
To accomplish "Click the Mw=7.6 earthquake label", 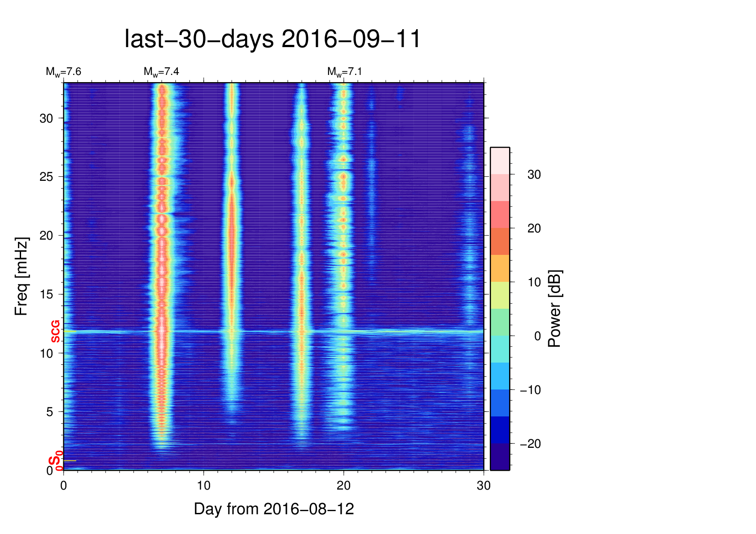I will point(63,72).
